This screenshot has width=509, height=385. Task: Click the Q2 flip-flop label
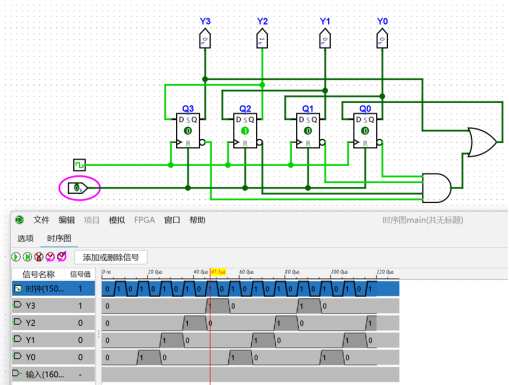(x=245, y=109)
